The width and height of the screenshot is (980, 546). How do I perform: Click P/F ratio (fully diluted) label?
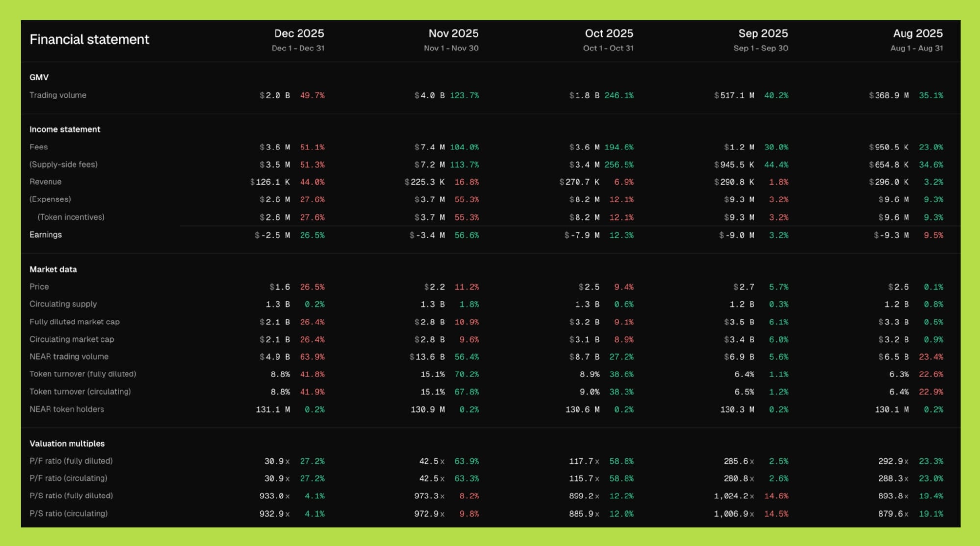[x=71, y=461]
